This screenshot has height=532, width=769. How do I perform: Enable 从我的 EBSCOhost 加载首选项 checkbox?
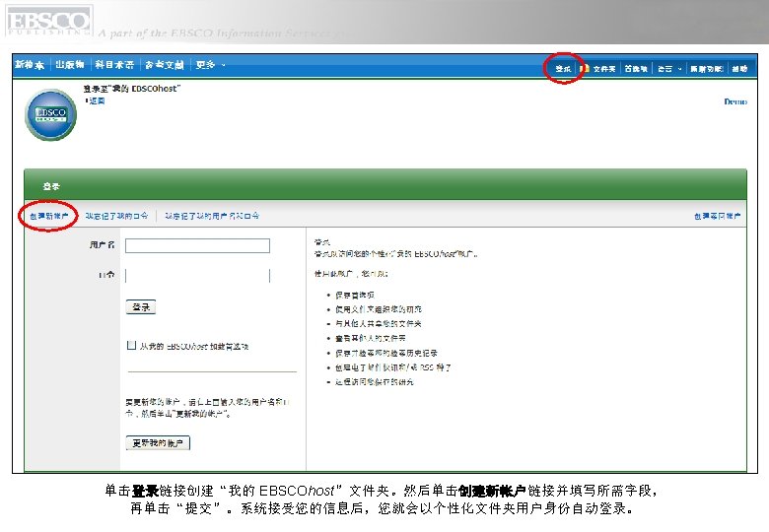coord(131,345)
